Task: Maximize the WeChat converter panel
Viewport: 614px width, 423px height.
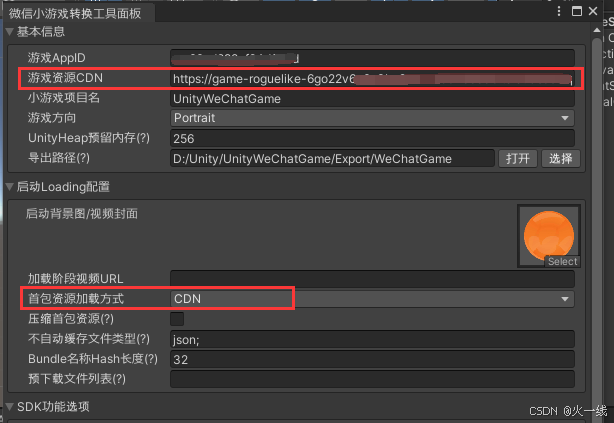Action: tap(576, 11)
